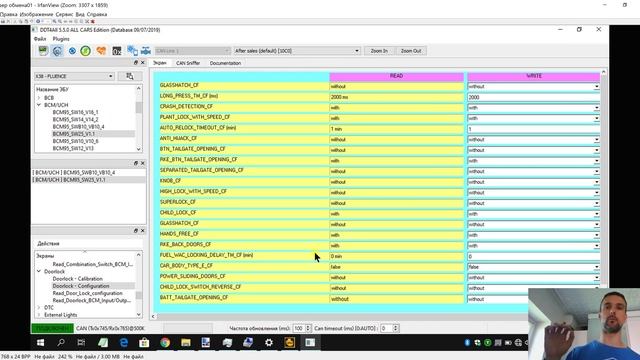640x360 pixels.
Task: Open Task View on the taskbar
Action: pos(81,342)
